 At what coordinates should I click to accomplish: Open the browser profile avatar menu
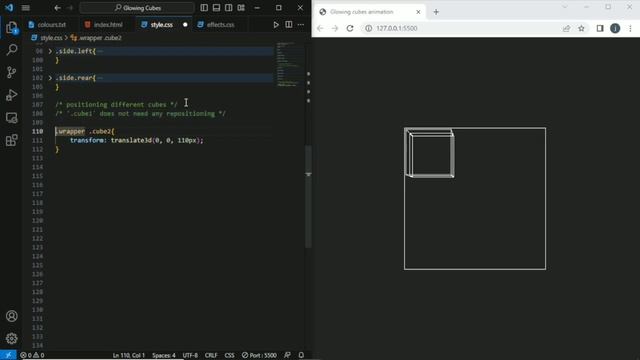coord(615,28)
